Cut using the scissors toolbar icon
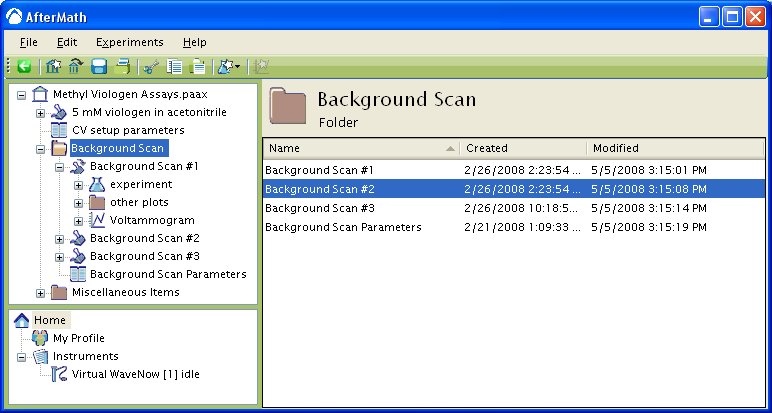The height and width of the screenshot is (413, 772). (x=151, y=66)
